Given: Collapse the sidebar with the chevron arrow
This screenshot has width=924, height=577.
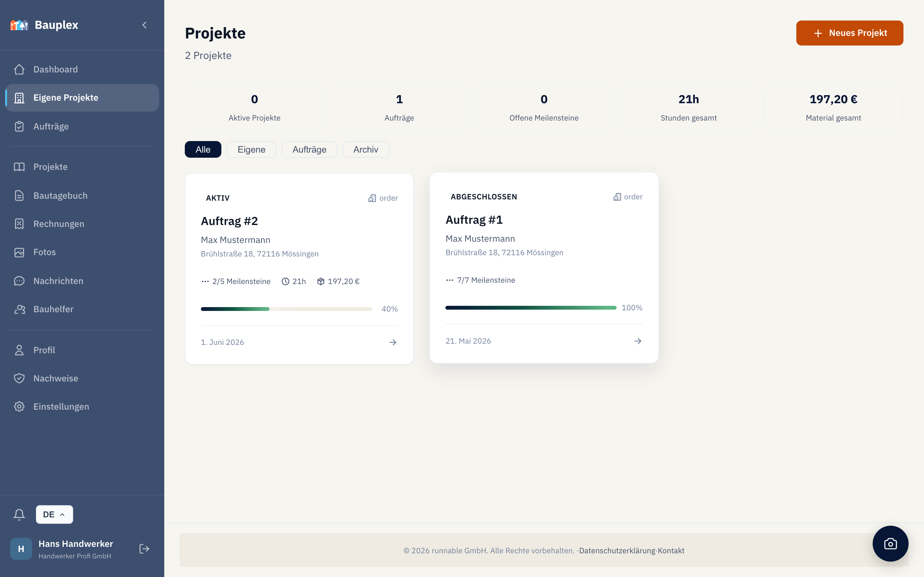Looking at the screenshot, I should tap(144, 25).
